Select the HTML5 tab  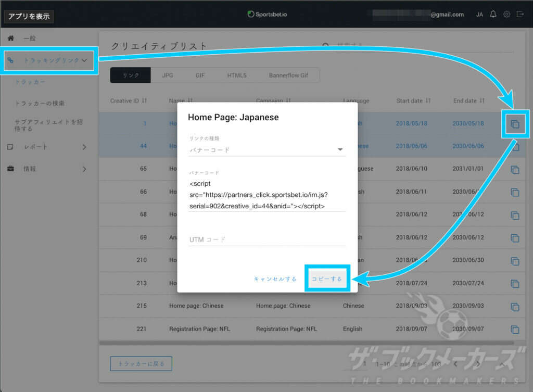point(237,75)
